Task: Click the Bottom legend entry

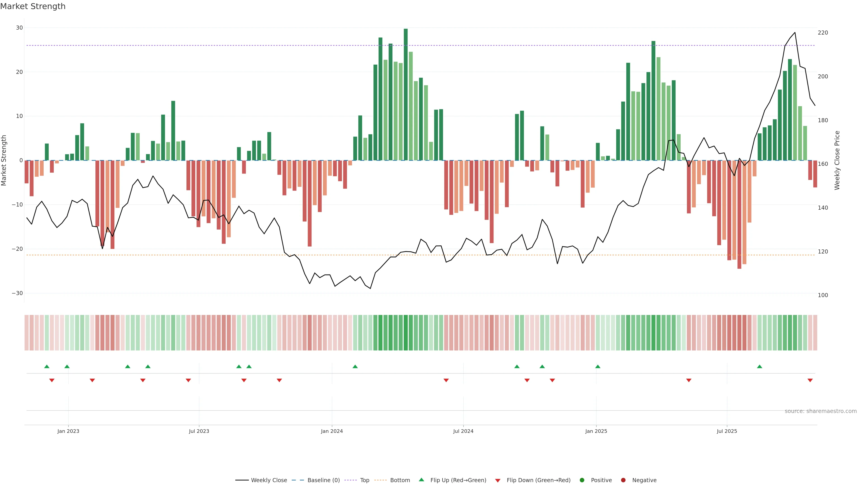Action: click(400, 480)
